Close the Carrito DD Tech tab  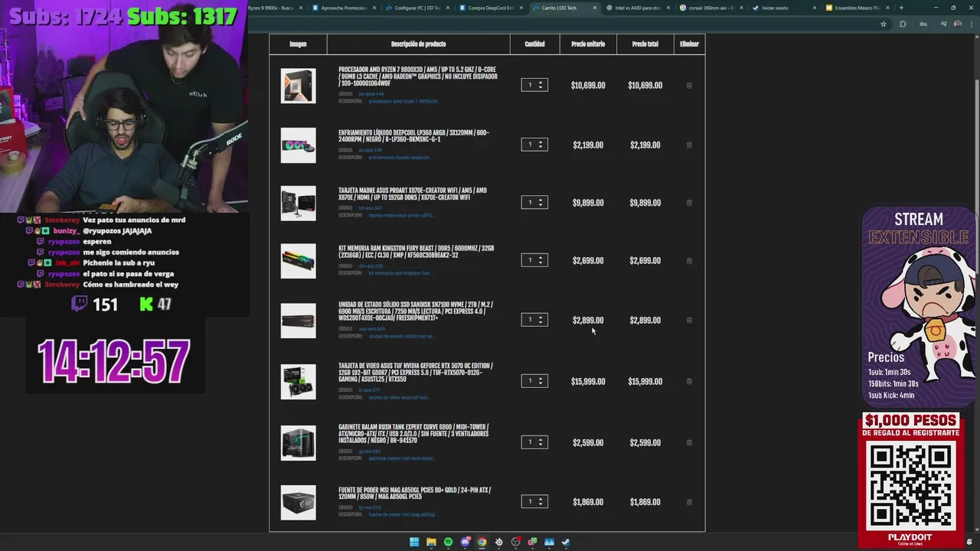coord(594,8)
